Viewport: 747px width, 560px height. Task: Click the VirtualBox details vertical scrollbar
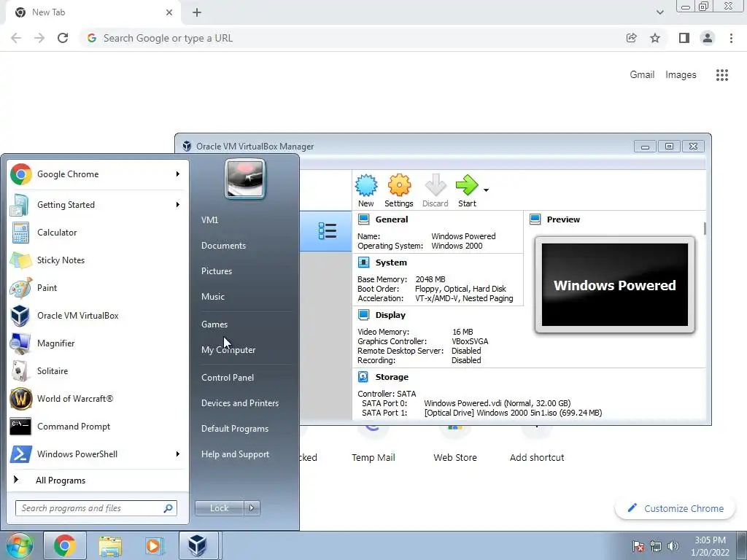point(705,228)
